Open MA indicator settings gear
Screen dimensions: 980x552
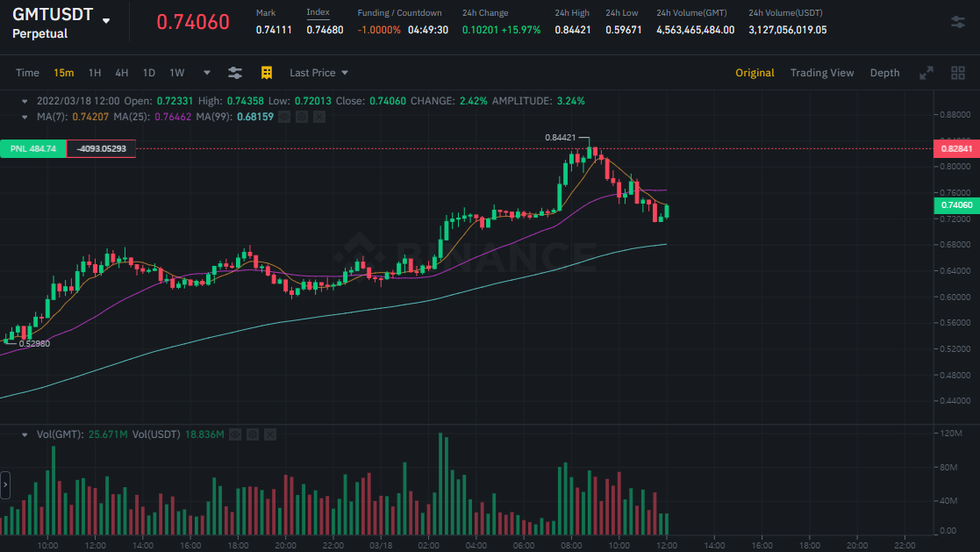(x=302, y=117)
